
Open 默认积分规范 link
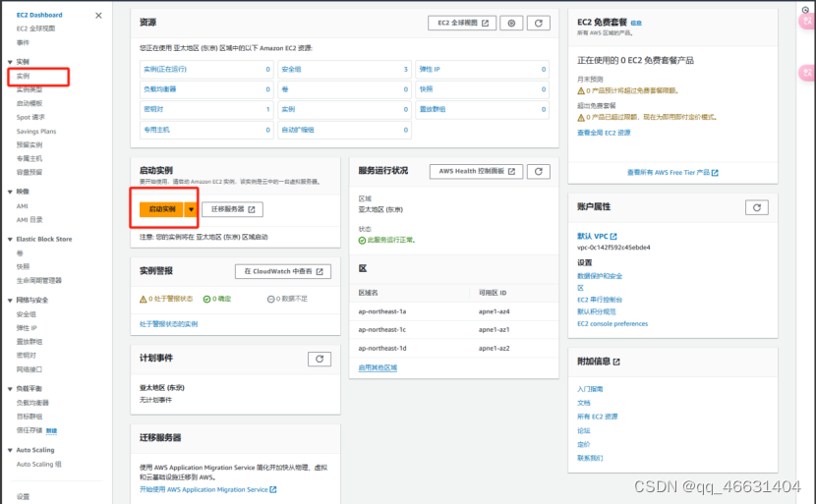tap(597, 312)
